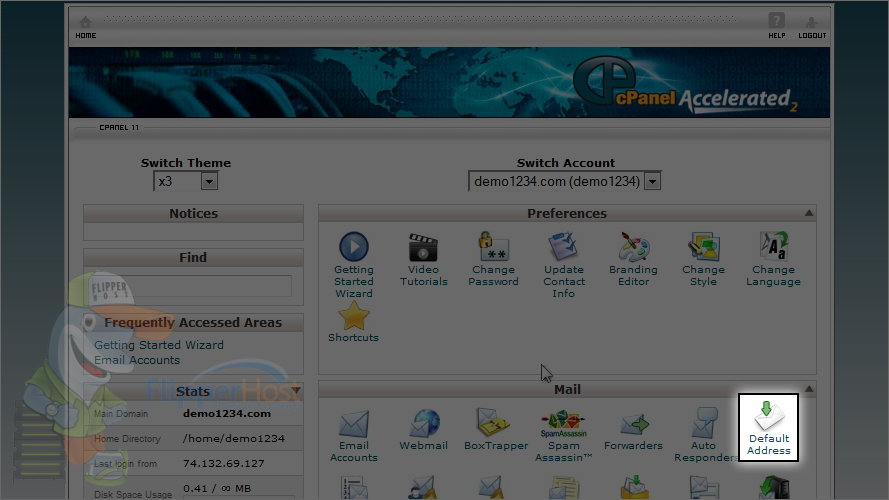Click the Notices panel header
The image size is (889, 500).
tap(193, 214)
